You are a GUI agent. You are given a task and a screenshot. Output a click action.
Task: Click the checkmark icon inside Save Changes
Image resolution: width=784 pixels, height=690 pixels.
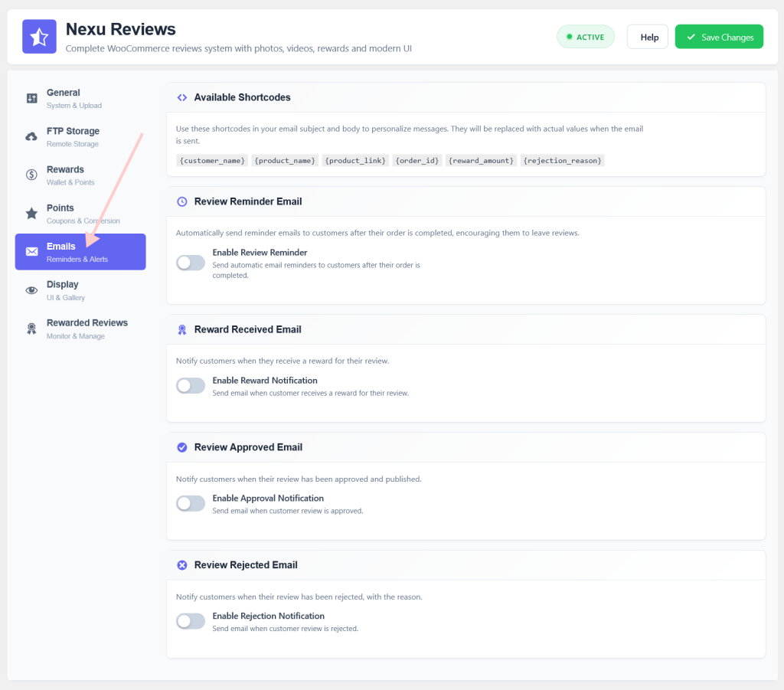691,37
